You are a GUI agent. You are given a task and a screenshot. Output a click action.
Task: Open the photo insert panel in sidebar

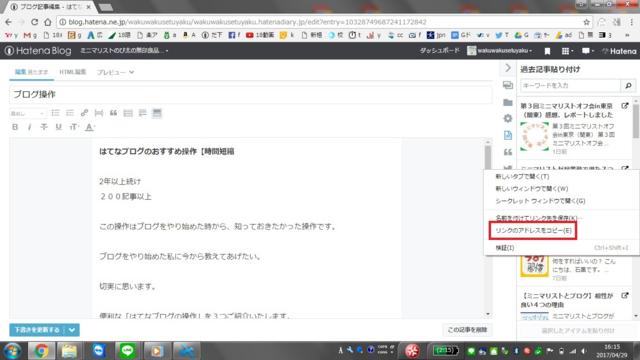click(508, 85)
